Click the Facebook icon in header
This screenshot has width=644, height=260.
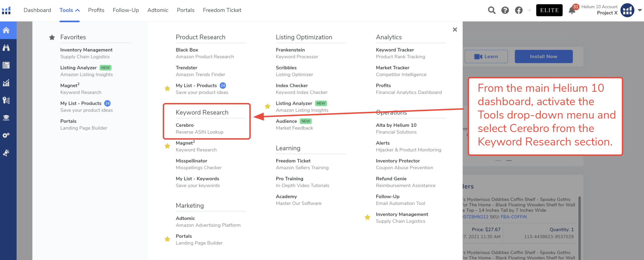pyautogui.click(x=518, y=10)
